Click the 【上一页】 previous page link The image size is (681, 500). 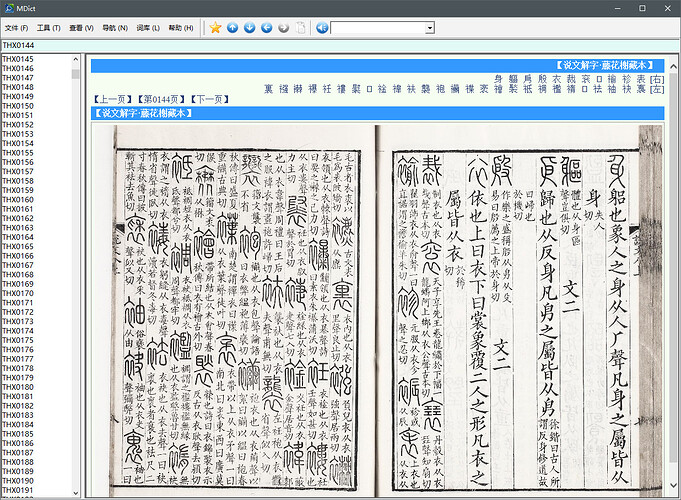[x=113, y=99]
